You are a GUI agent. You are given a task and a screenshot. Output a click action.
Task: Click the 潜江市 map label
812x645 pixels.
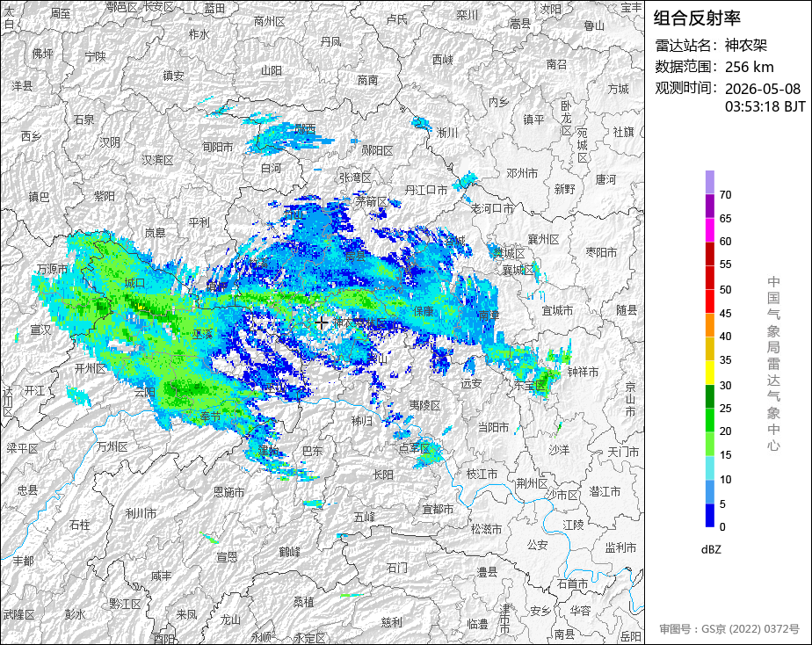(x=605, y=491)
